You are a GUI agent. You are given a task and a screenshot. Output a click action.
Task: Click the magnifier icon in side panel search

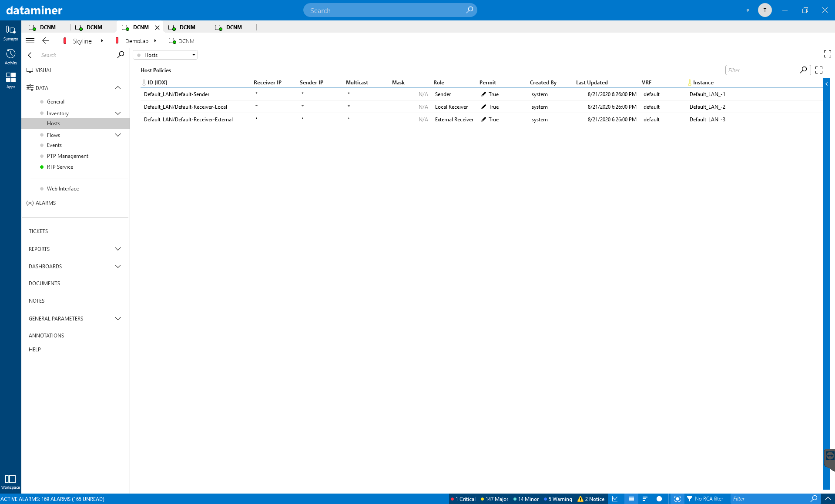coord(121,55)
